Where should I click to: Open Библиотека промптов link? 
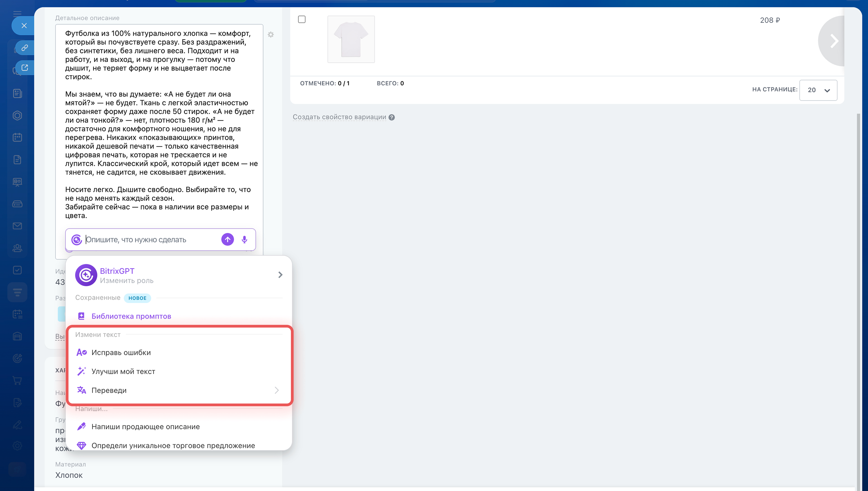131,316
